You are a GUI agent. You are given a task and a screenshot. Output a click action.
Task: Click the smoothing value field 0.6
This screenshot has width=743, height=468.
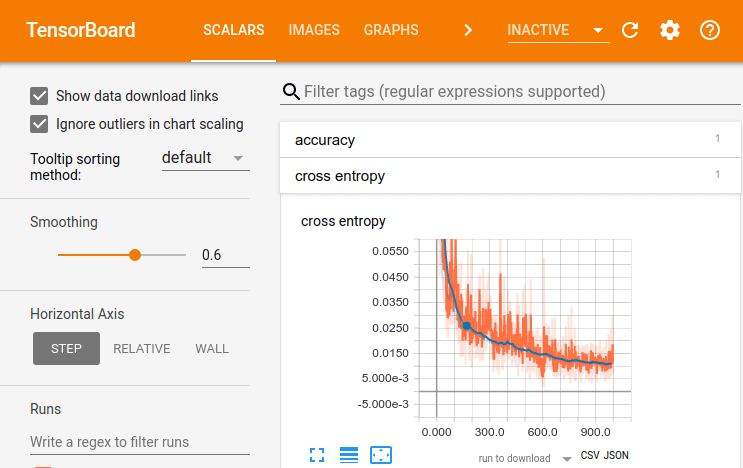point(226,255)
